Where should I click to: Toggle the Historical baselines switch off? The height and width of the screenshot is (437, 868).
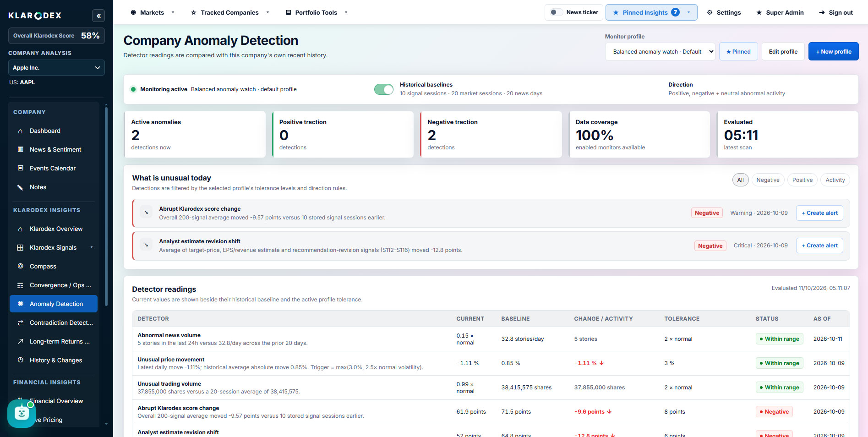(384, 89)
